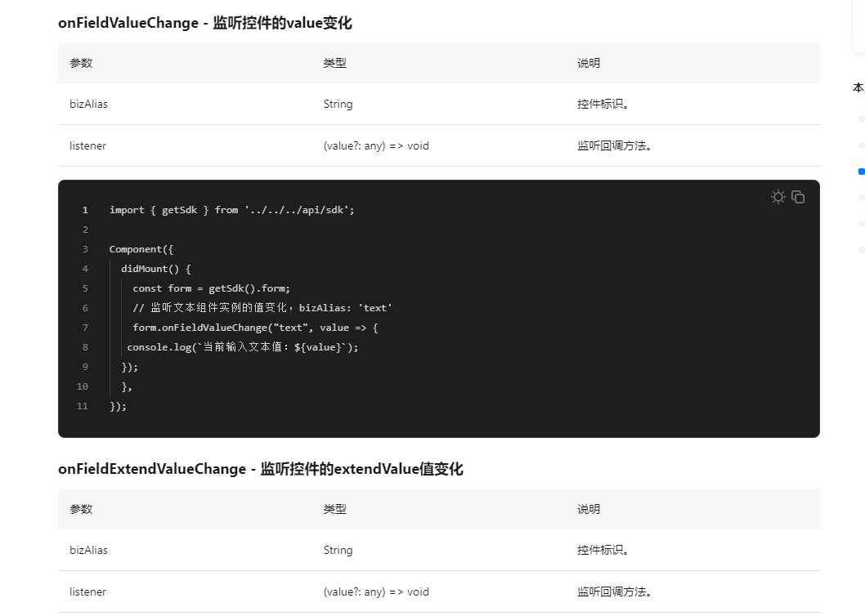Click line number 11 in the code gutter
The image size is (865, 616).
point(82,406)
